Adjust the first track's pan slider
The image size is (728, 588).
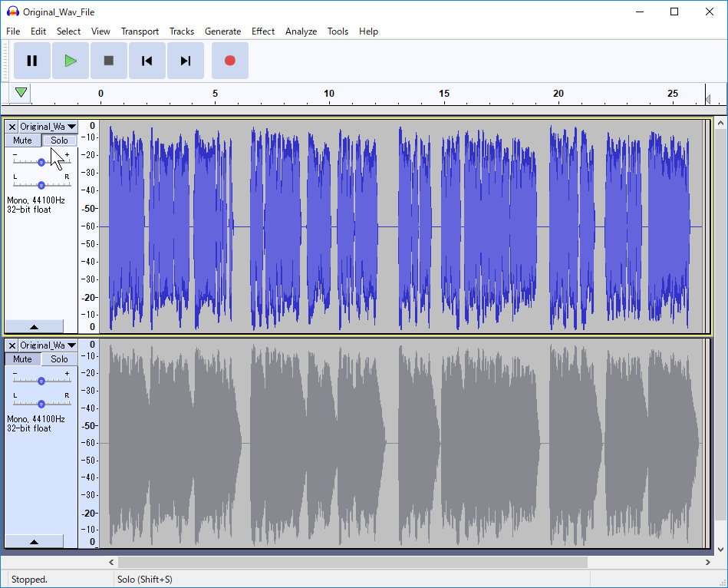pyautogui.click(x=41, y=185)
